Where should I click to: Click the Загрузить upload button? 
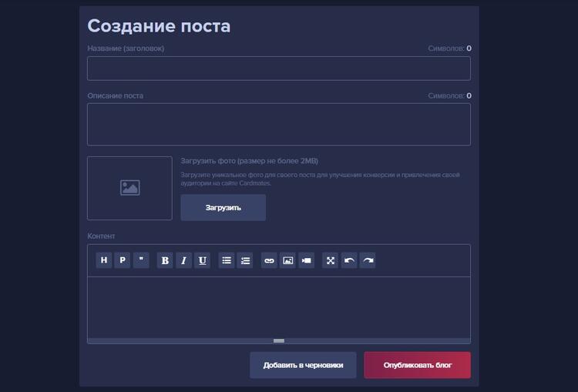point(223,208)
